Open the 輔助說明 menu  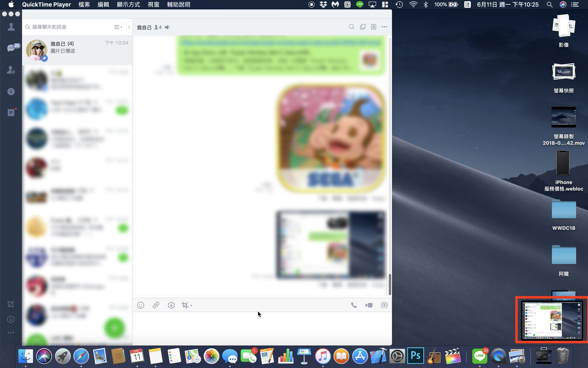tap(179, 4)
